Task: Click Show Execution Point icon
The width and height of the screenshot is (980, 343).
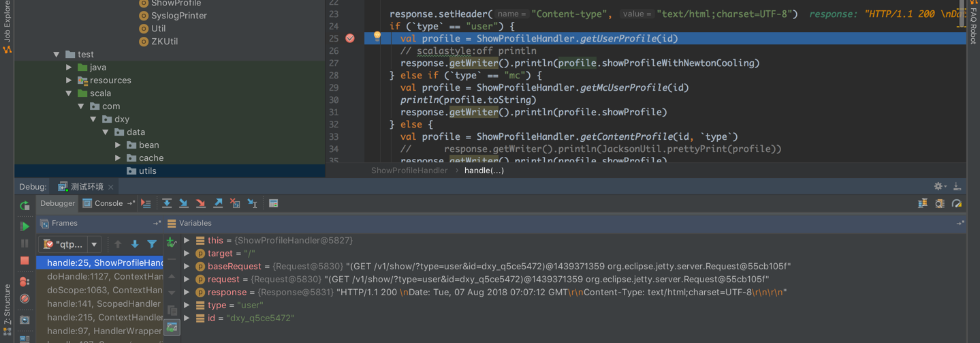Action: point(146,203)
